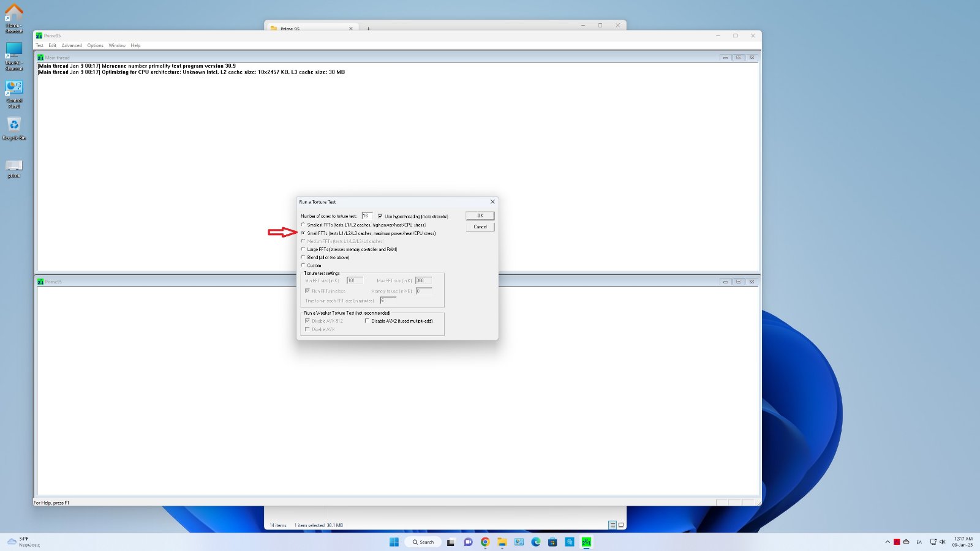
Task: Close the Prime 95 Explorer tab
Action: point(351,28)
